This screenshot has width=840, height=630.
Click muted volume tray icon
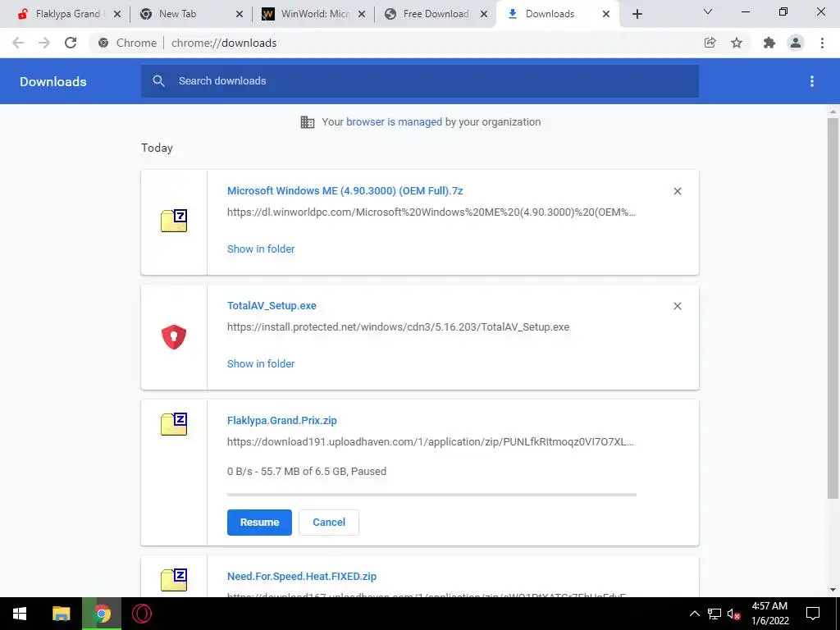[733, 614]
